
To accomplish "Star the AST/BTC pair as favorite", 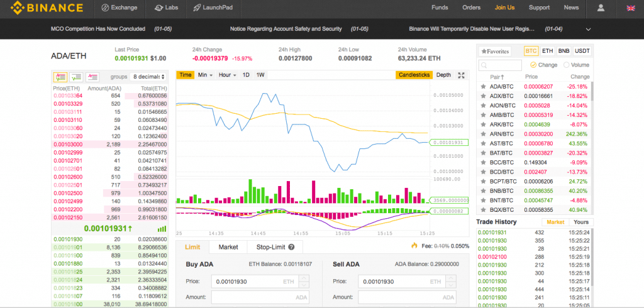I will (x=484, y=143).
